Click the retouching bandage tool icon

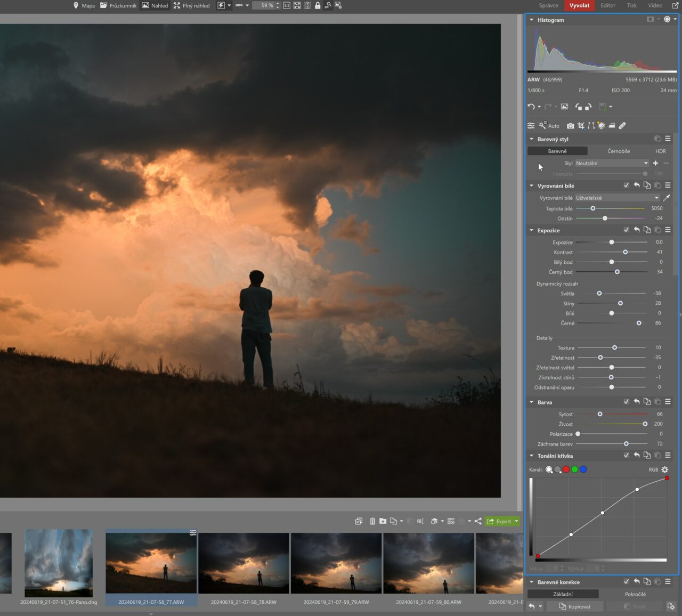622,126
